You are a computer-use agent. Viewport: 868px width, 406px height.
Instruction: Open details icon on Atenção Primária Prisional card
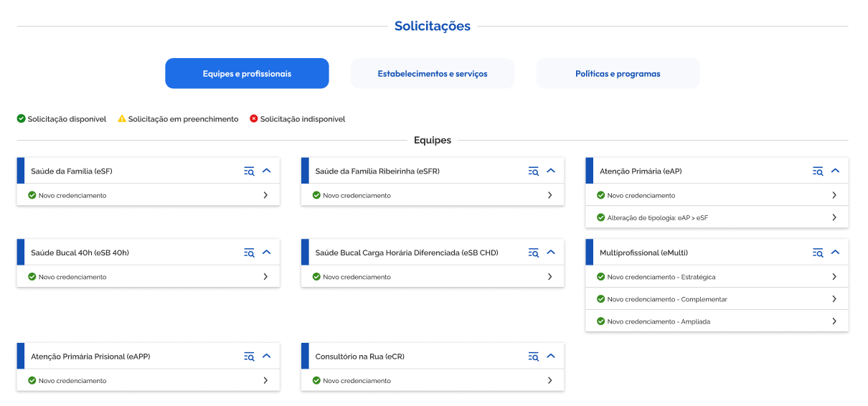[249, 357]
